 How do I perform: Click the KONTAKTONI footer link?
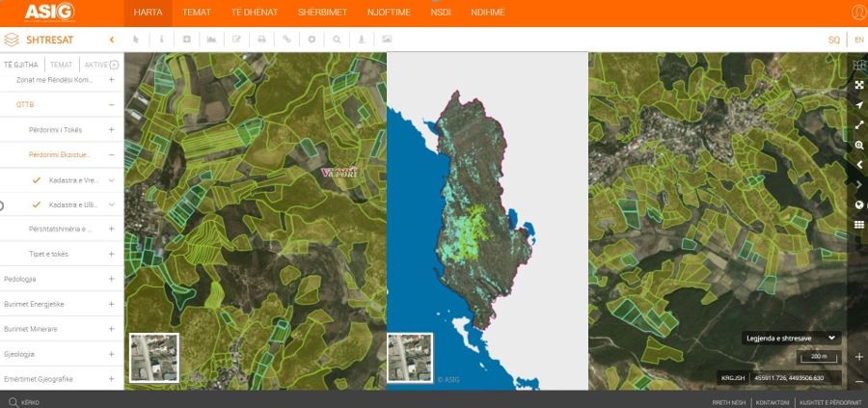[773, 401]
